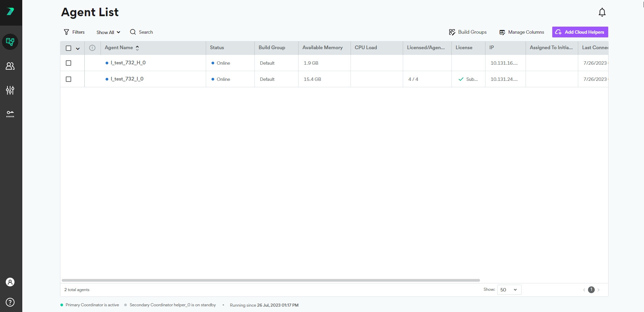Screen dimensions: 644x312
Task: Click Add Cloud Helpers button
Action: (580, 32)
